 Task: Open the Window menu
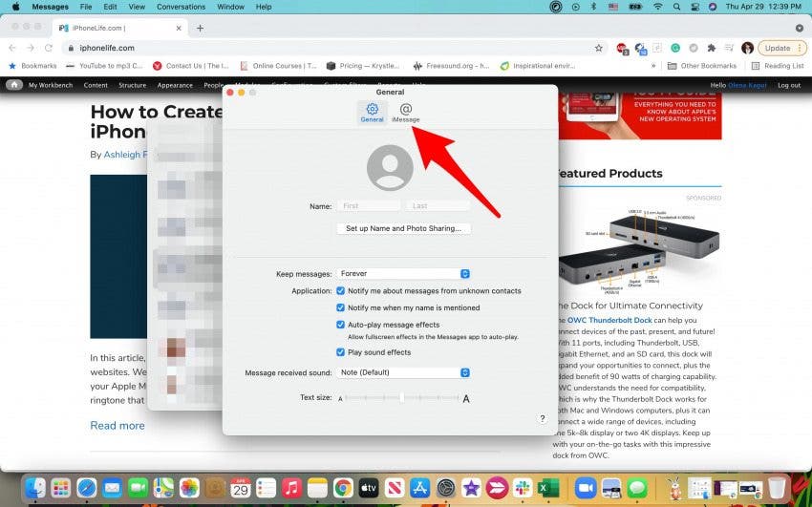230,7
